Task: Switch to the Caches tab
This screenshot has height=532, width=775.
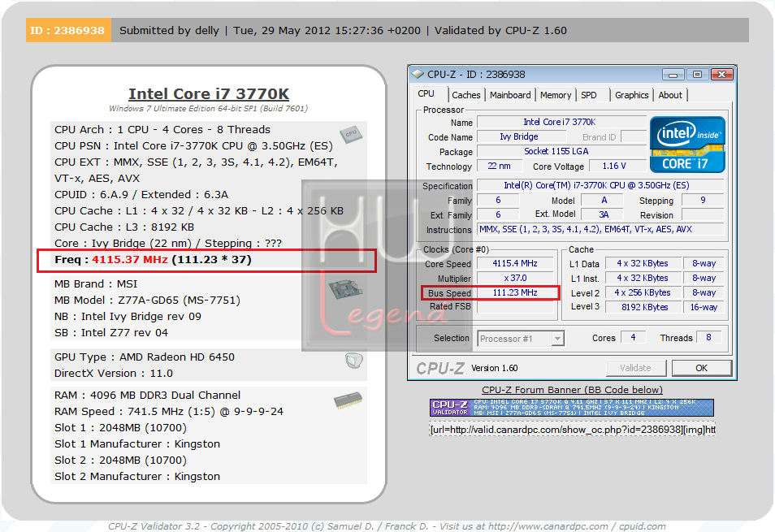Action: 466,95
